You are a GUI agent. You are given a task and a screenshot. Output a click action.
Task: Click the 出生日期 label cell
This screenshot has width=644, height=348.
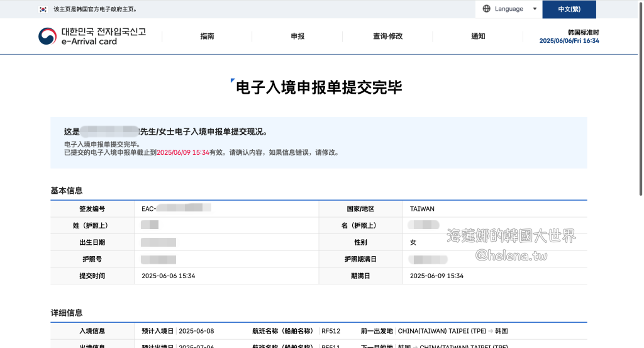click(x=92, y=242)
